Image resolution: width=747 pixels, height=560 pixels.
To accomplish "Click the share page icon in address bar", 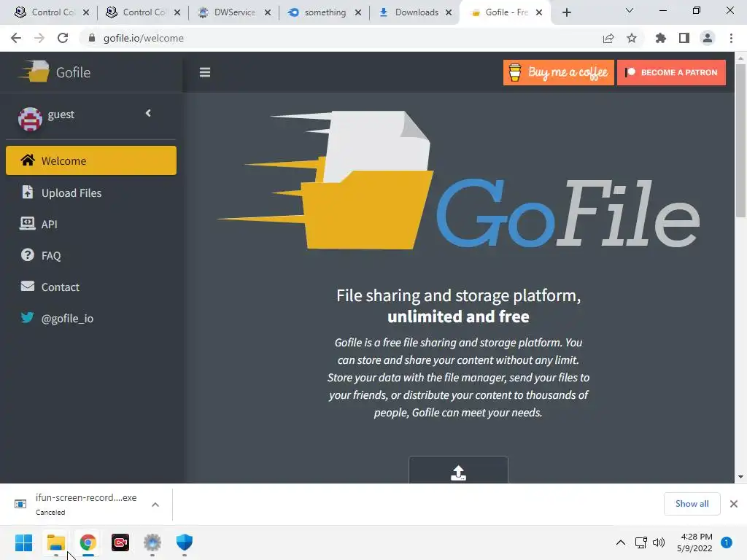I will coord(608,38).
